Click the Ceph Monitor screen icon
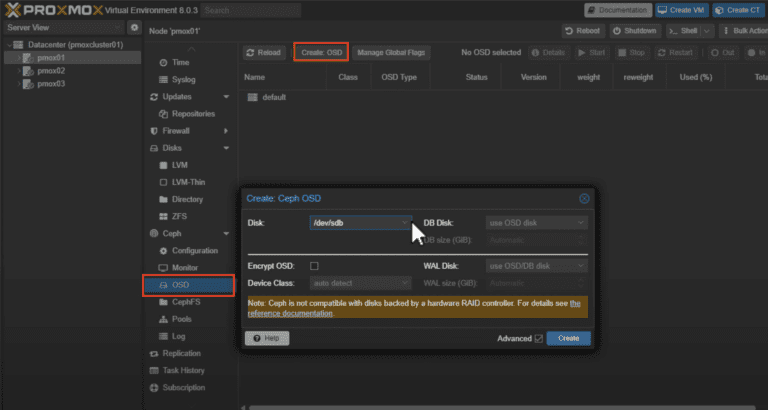This screenshot has width=768, height=410. tap(164, 268)
